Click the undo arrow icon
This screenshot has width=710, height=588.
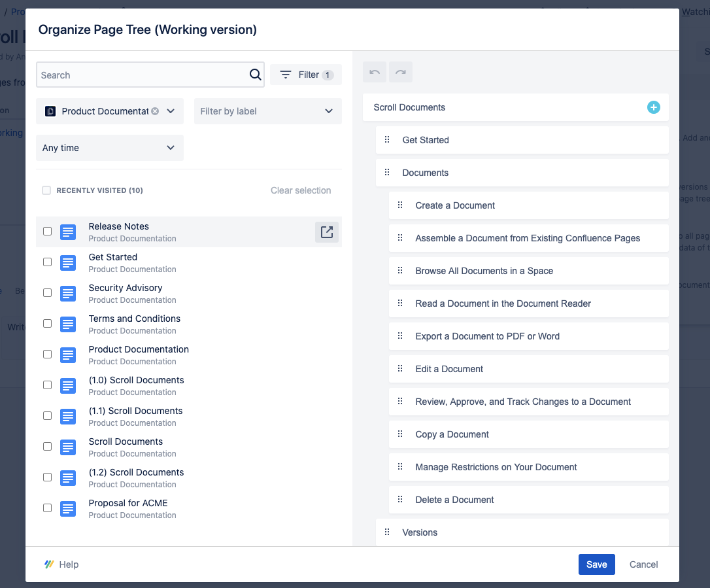click(375, 72)
